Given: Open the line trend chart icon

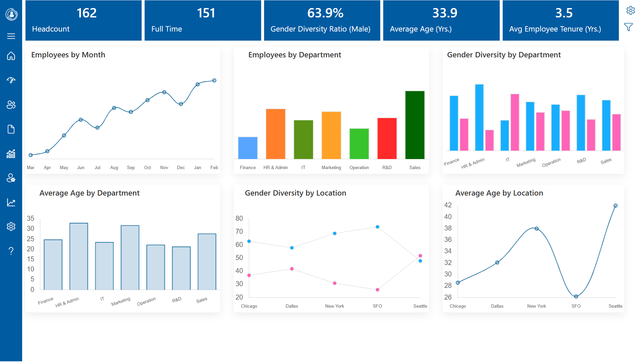Looking at the screenshot, I should coord(11,202).
